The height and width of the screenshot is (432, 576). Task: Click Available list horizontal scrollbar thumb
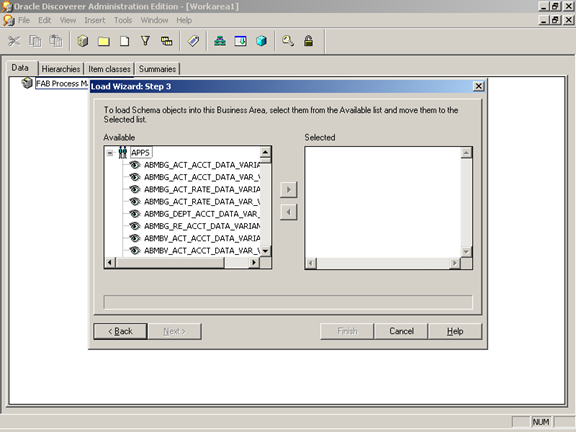170,262
